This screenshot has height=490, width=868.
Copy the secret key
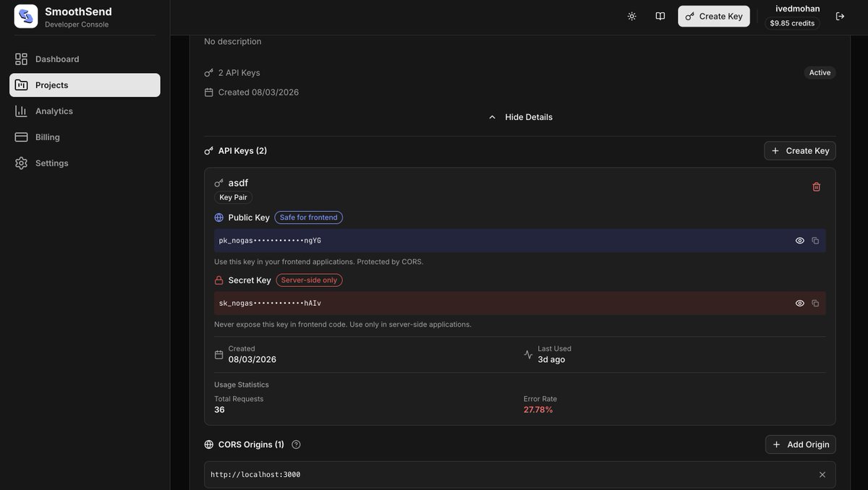[x=815, y=304]
